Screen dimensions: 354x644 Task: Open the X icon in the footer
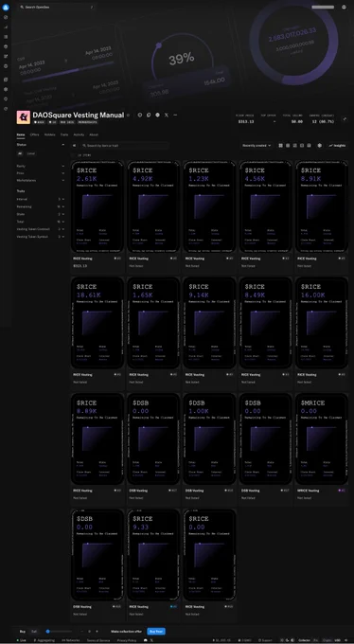151,640
